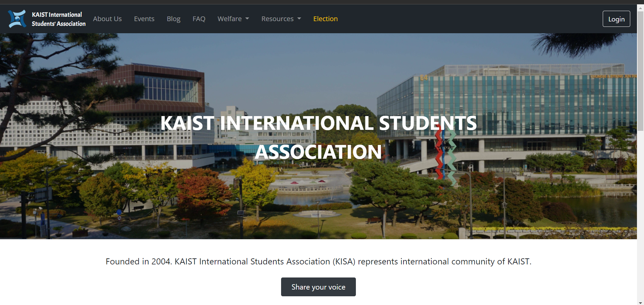Open the About Us page

pos(107,19)
